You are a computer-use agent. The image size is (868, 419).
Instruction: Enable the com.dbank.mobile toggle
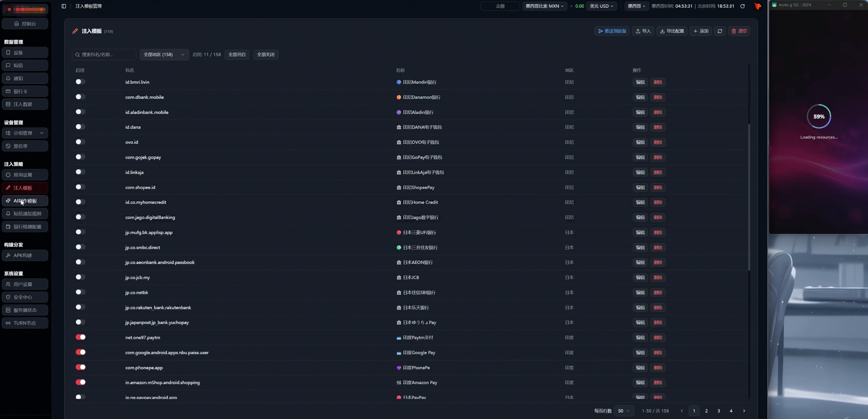[80, 97]
